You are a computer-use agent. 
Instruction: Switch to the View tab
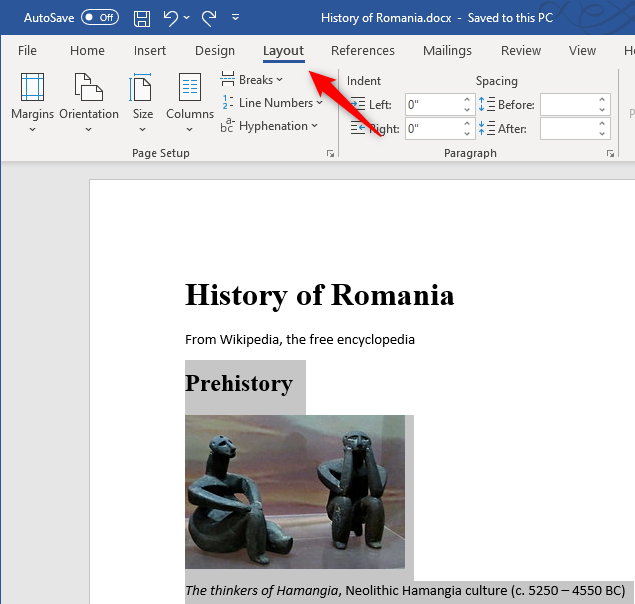click(582, 51)
